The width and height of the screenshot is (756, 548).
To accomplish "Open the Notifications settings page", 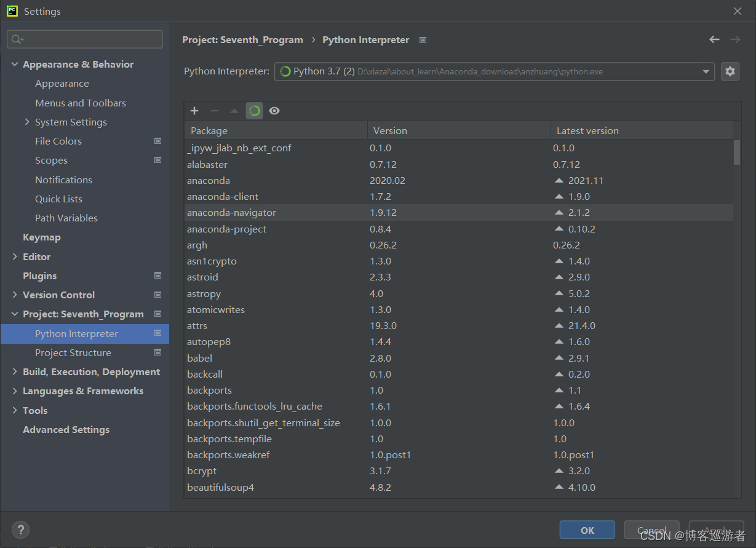I will click(x=63, y=180).
